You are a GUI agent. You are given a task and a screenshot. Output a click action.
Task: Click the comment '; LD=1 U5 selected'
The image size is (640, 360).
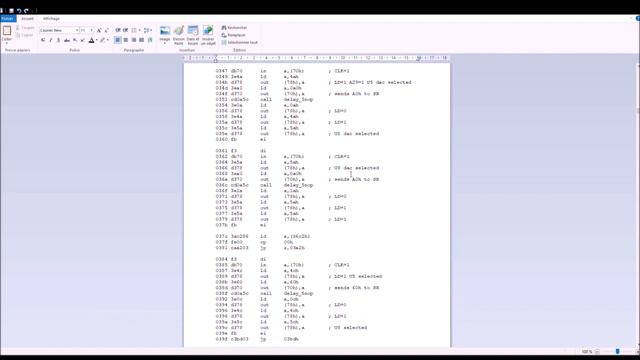coord(355,276)
